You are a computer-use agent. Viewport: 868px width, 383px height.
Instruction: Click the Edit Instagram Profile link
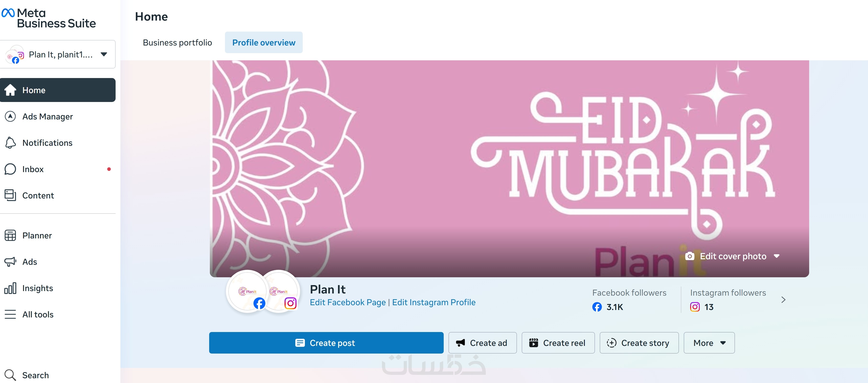coord(434,302)
